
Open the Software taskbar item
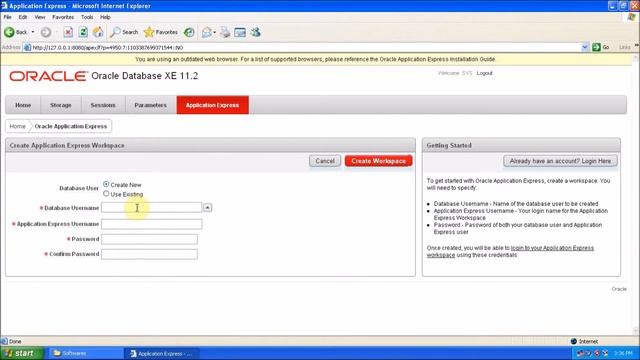tap(86, 353)
